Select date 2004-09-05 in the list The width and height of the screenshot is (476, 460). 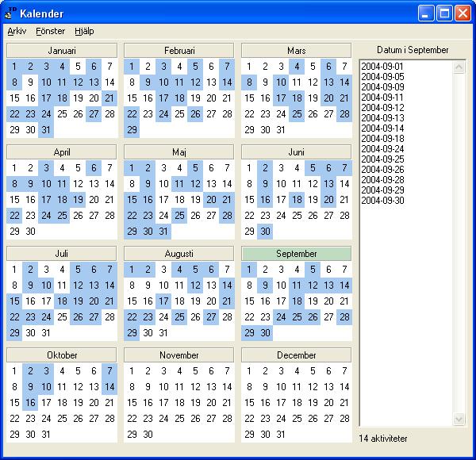[382, 76]
